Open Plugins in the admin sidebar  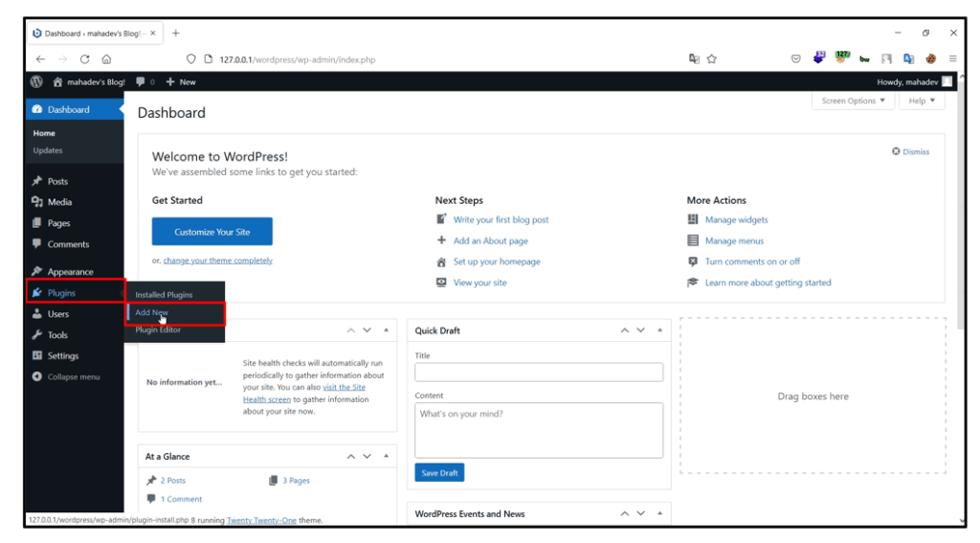pos(61,293)
